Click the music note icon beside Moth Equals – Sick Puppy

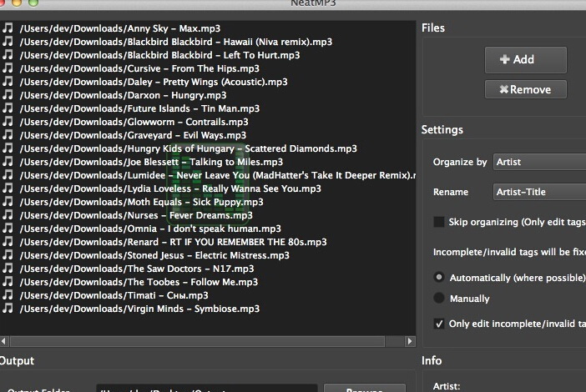tap(8, 202)
